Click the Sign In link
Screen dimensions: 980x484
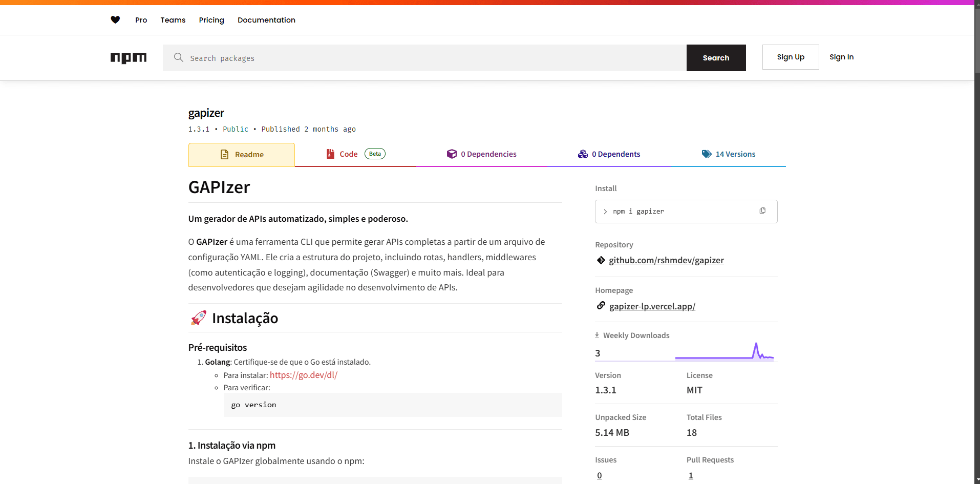click(x=841, y=57)
